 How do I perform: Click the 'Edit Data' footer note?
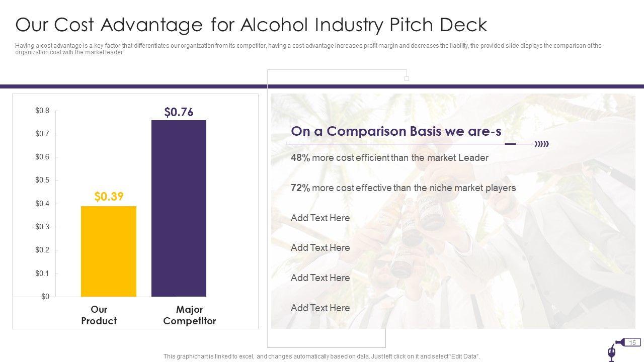tap(321, 356)
